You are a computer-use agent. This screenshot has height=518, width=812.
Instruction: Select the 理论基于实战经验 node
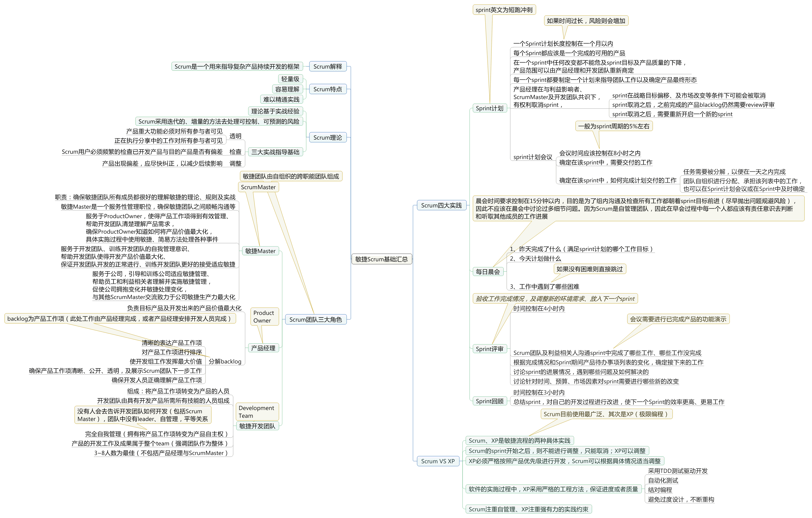coord(275,111)
